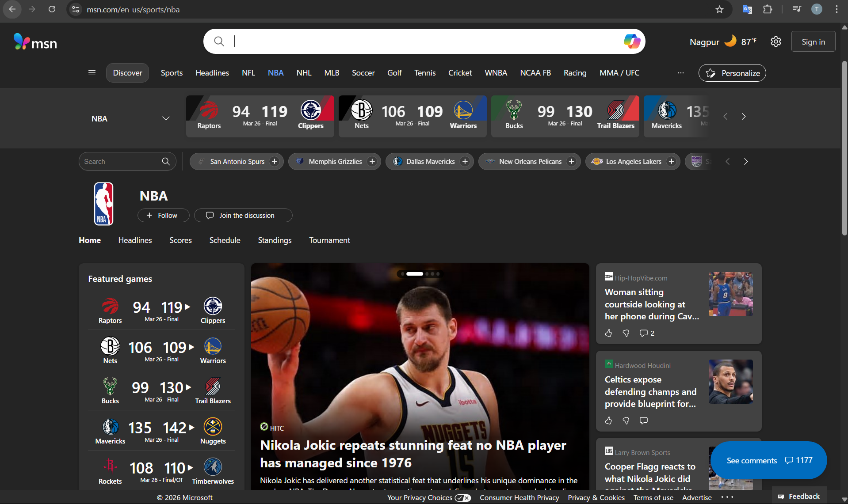
Task: Show previous teams in team chips row
Action: (x=727, y=162)
